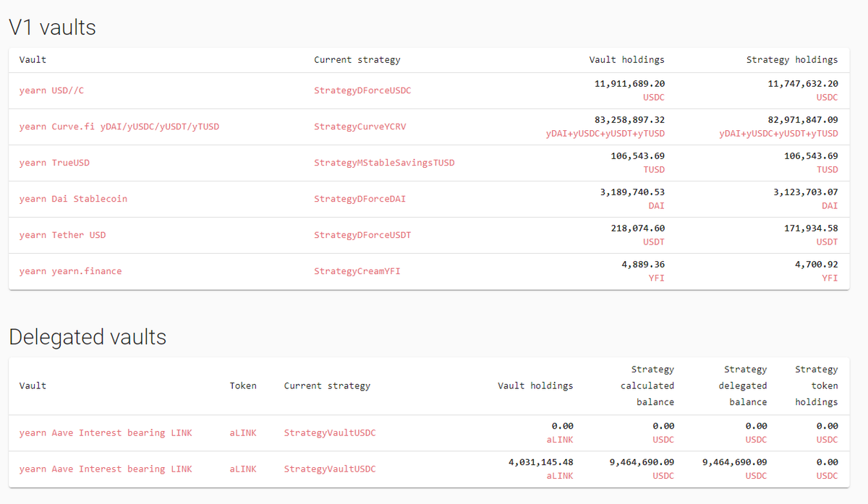Select the delegated vault holdings value 4,031,145.48

pos(540,463)
